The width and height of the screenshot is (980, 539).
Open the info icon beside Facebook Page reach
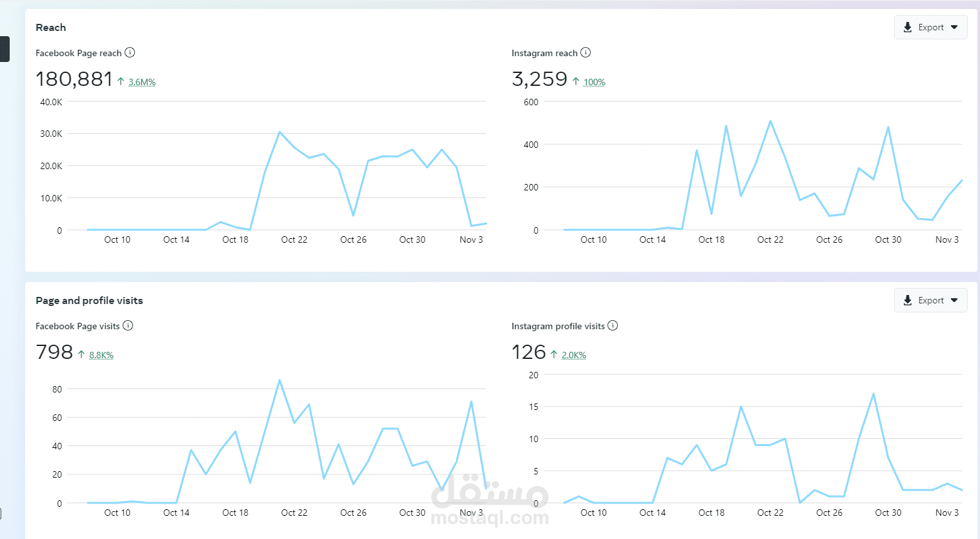[x=130, y=52]
